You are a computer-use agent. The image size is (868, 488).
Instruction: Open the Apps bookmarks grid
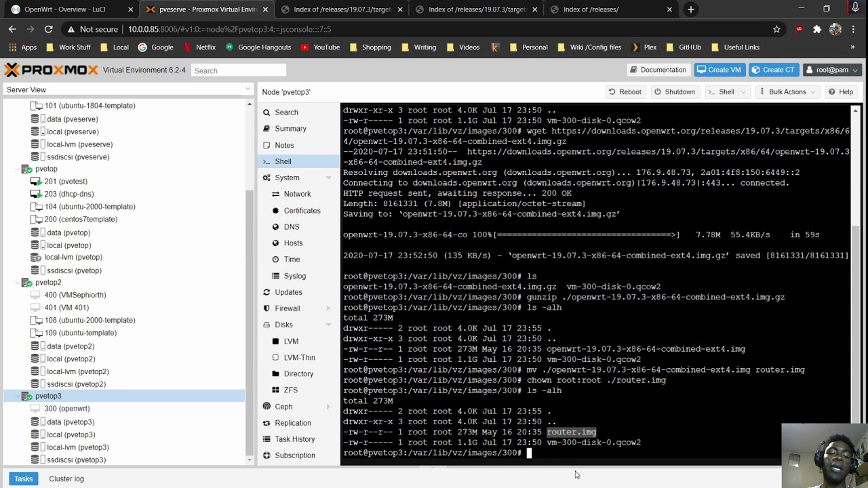pyautogui.click(x=22, y=47)
